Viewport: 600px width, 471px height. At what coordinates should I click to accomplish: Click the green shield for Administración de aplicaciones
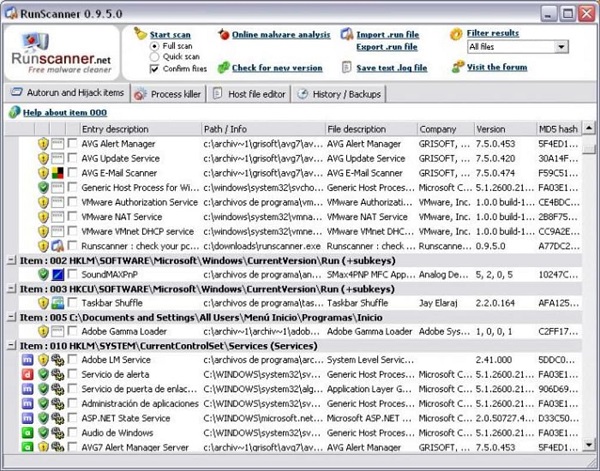[x=43, y=403]
